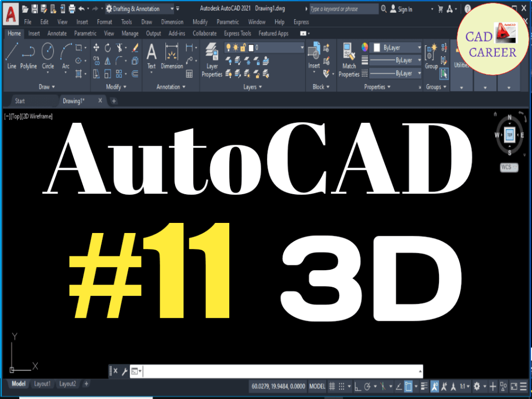Open the annotation scale 1:1 dropdown

point(464,386)
